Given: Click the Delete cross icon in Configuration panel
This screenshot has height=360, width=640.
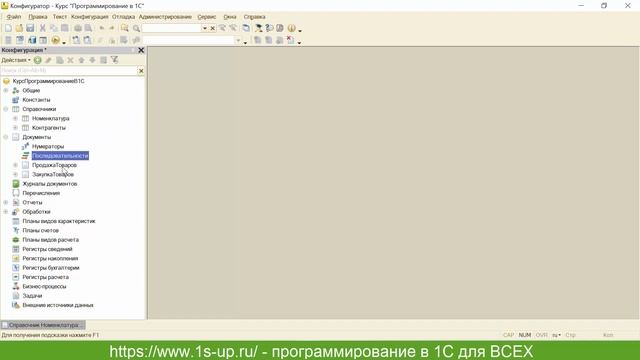Looking at the screenshot, I should click(x=70, y=60).
